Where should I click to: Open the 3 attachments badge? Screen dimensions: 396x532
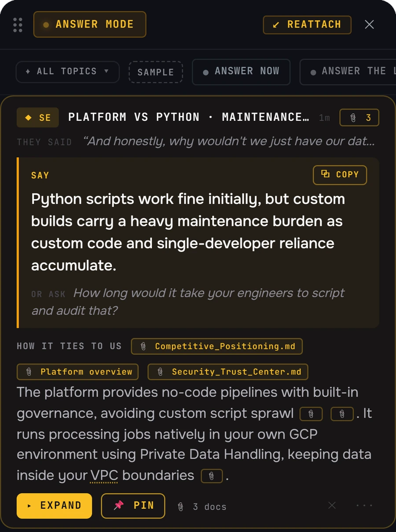(359, 117)
